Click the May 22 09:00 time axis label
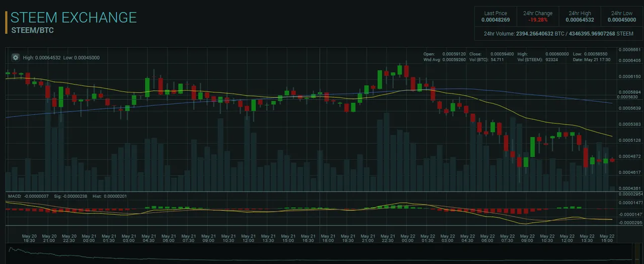Screen dimensions: 644x264 pyautogui.click(x=527, y=238)
